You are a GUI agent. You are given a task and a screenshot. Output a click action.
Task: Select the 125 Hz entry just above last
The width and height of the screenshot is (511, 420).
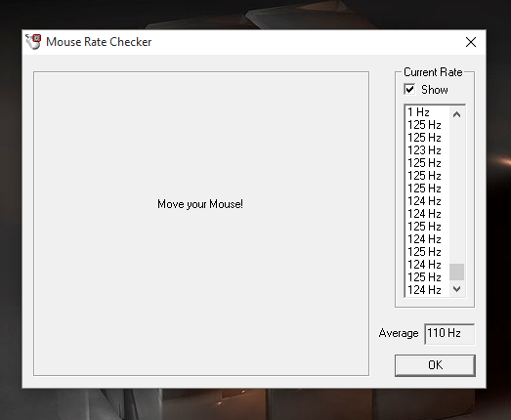point(428,277)
